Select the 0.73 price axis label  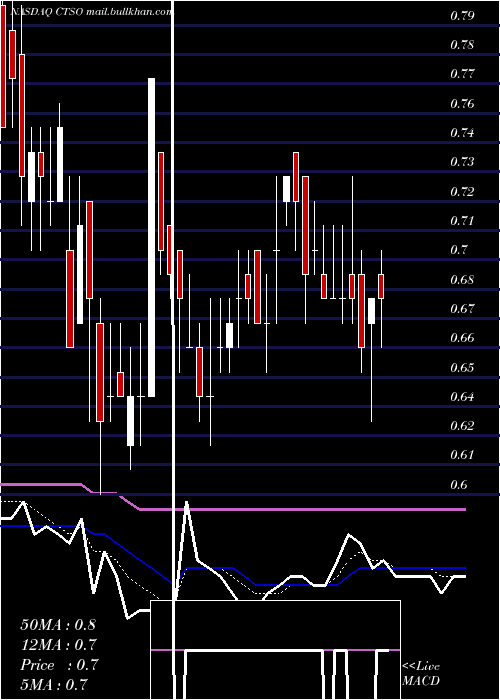462,162
